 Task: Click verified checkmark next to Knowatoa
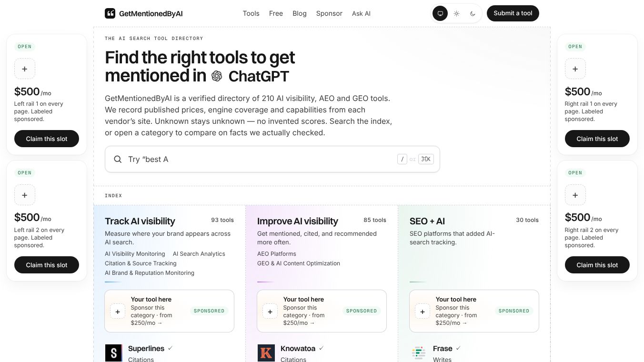tap(321, 348)
